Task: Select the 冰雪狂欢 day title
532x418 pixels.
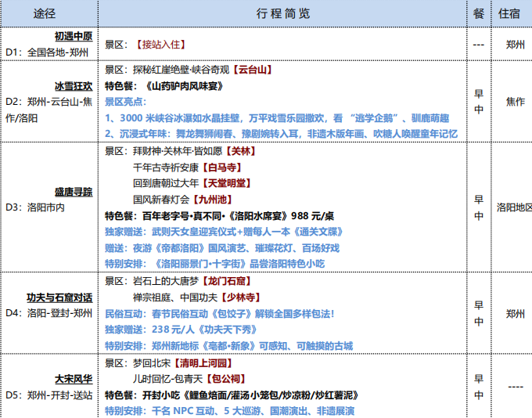Action: (x=74, y=86)
